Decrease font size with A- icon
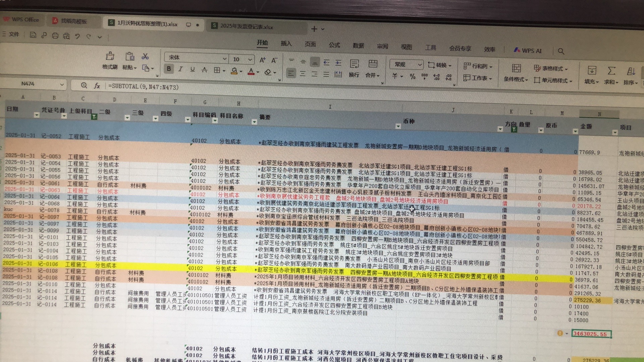Viewport: 644px width, 362px height. (274, 60)
